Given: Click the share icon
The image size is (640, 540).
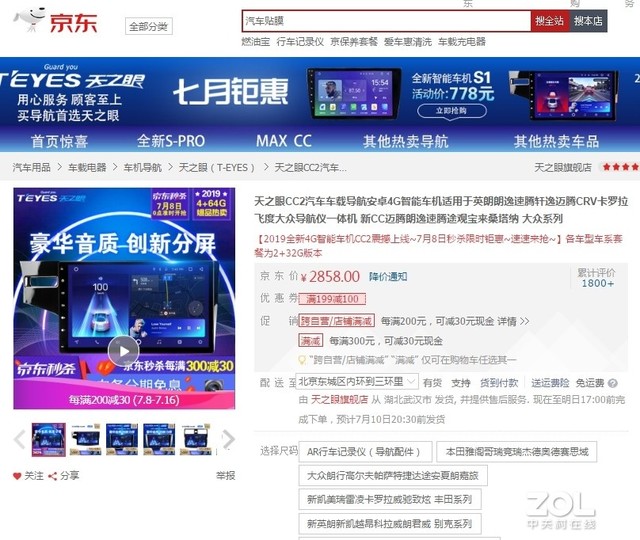Looking at the screenshot, I should coord(53,476).
